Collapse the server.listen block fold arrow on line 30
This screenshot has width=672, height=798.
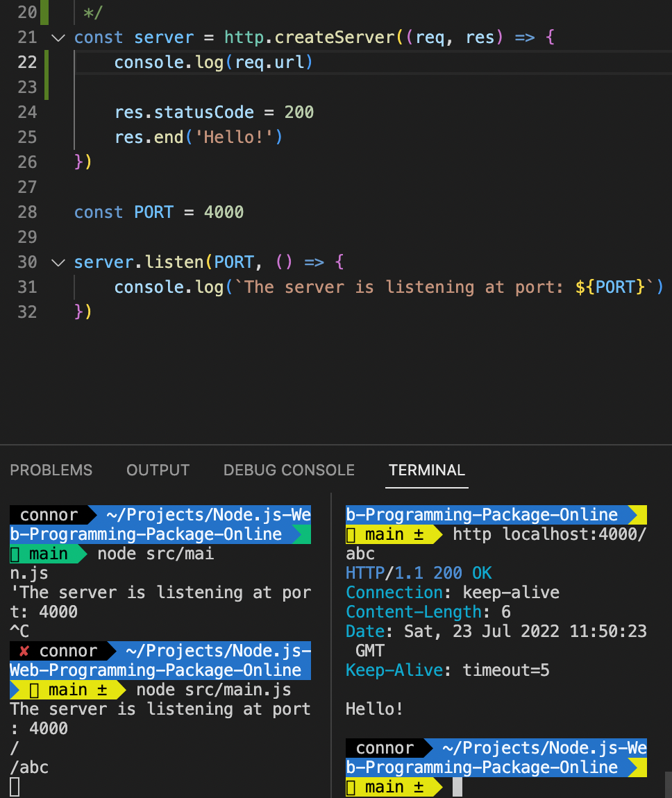[x=58, y=262]
